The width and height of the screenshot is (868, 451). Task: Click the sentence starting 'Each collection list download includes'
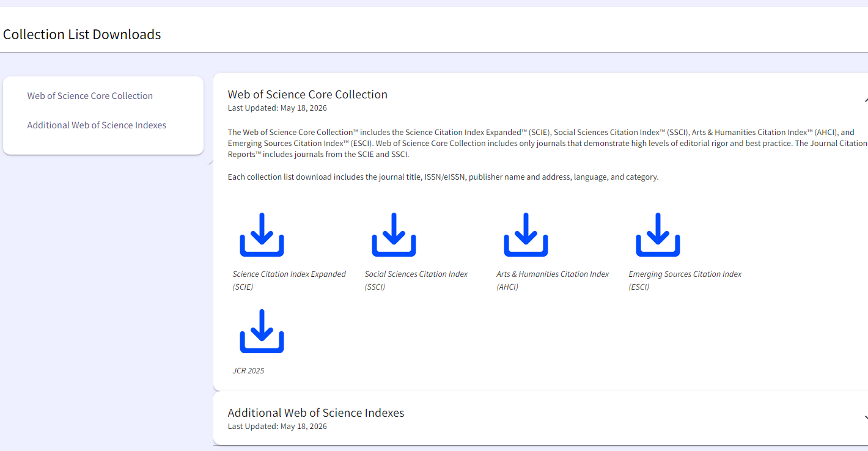443,177
